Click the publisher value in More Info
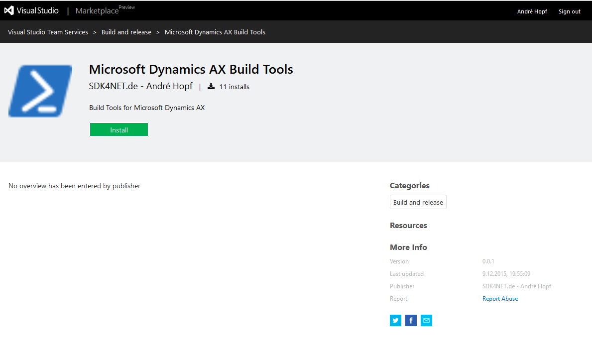This screenshot has width=592, height=364. click(x=516, y=286)
